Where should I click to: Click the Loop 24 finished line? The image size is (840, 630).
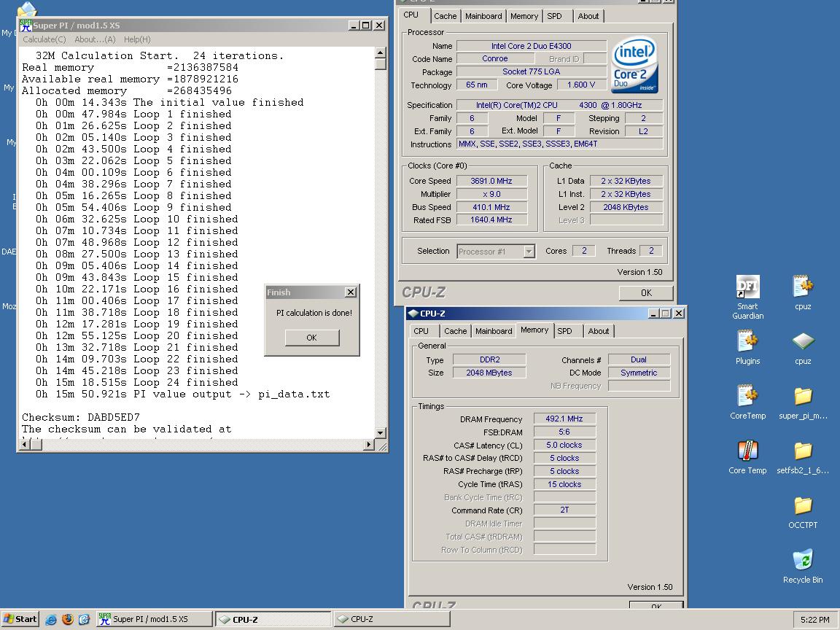[x=136, y=383]
